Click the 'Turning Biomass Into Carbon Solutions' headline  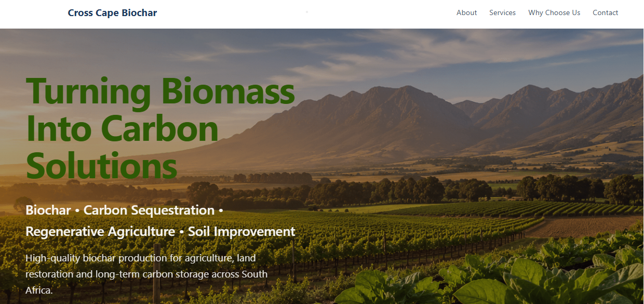coord(160,128)
